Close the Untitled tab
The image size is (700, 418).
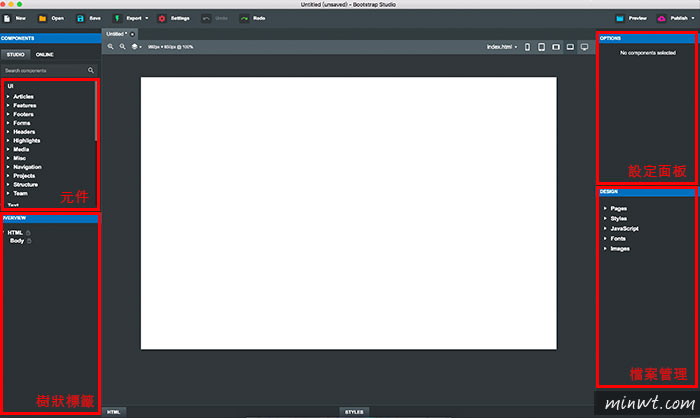[132, 34]
